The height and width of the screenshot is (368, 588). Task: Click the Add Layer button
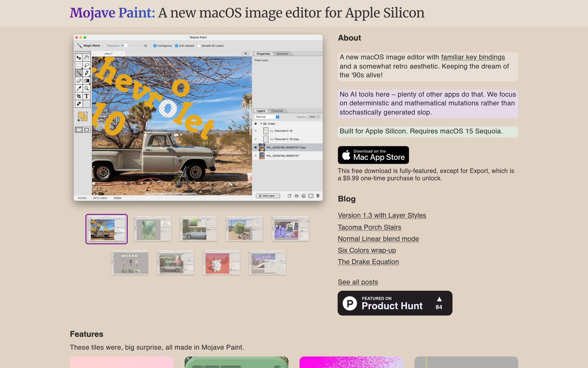point(268,196)
